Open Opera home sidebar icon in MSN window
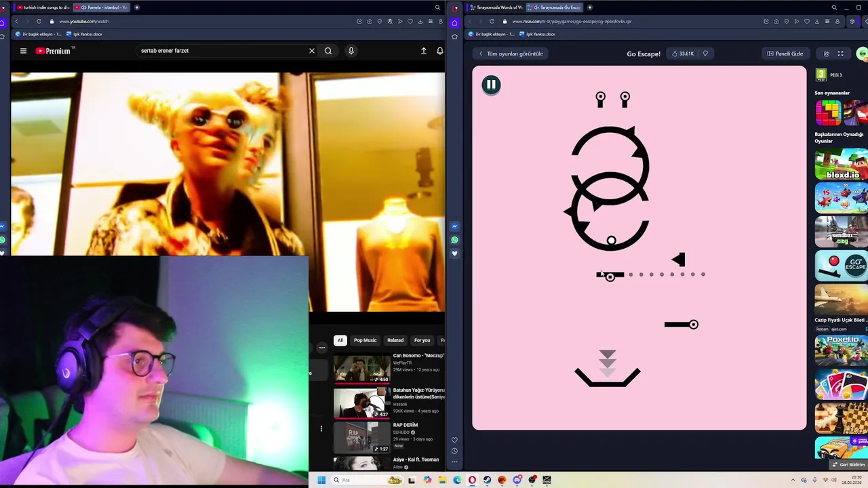Image resolution: width=868 pixels, height=488 pixels. coord(454,23)
